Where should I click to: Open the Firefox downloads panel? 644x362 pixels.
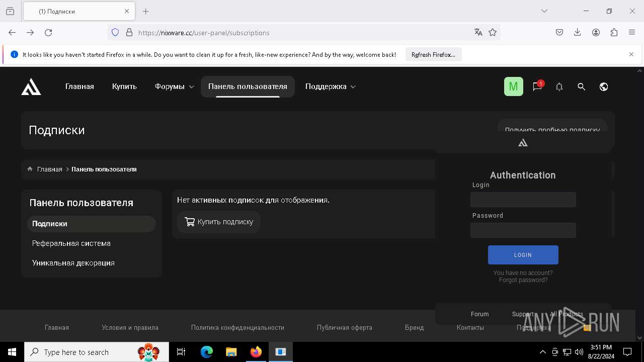pyautogui.click(x=578, y=32)
